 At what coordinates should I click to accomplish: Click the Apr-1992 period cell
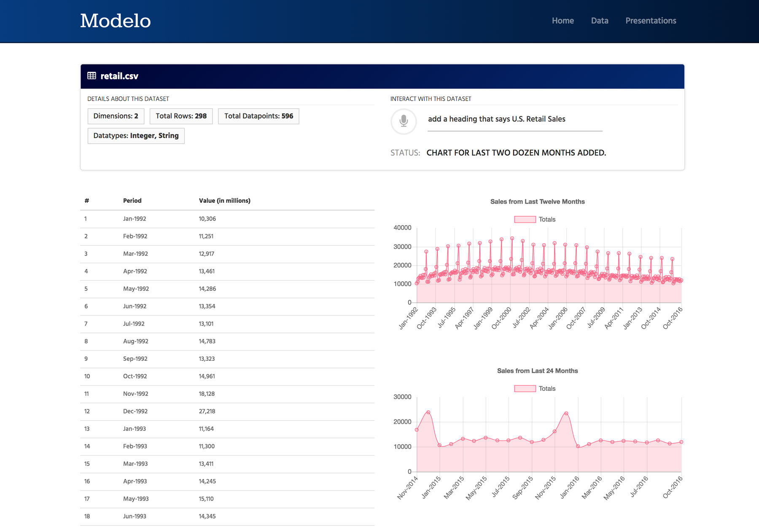(135, 271)
